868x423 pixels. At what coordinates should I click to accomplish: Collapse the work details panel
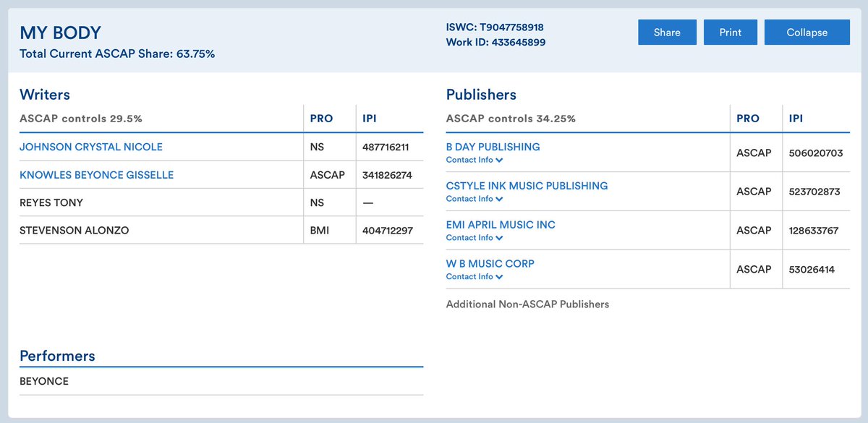[x=807, y=32]
